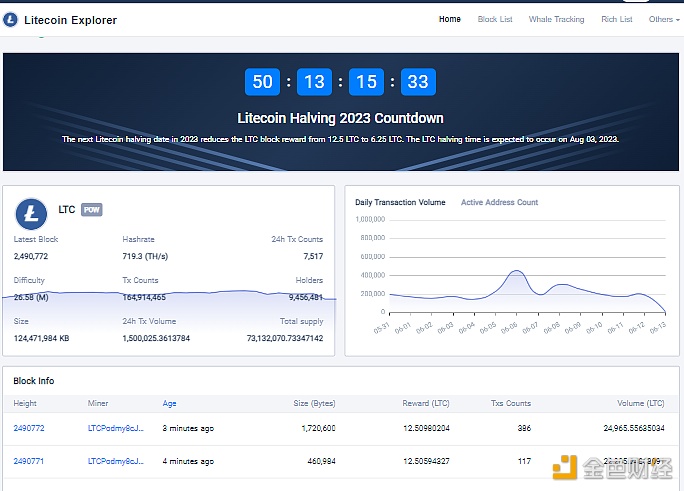Click the txs count cell 396
This screenshot has width=684, height=491.
coord(524,428)
